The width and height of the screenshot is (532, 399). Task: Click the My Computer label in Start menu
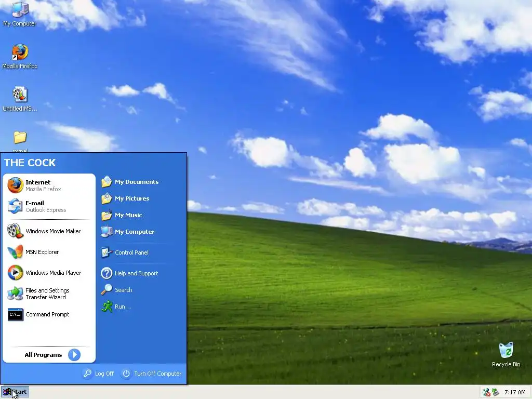(135, 232)
